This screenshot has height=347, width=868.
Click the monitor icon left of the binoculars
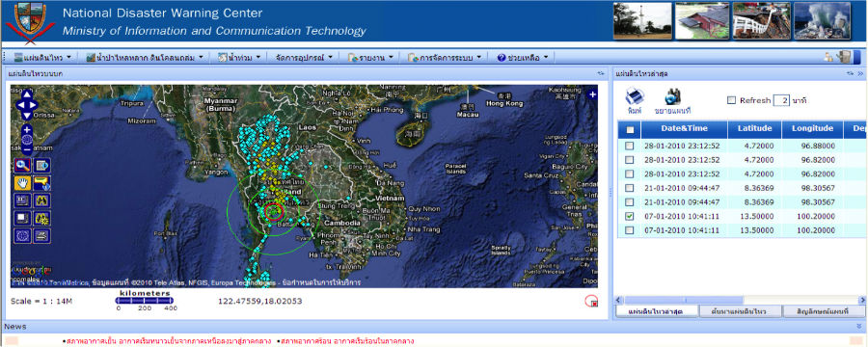(23, 200)
